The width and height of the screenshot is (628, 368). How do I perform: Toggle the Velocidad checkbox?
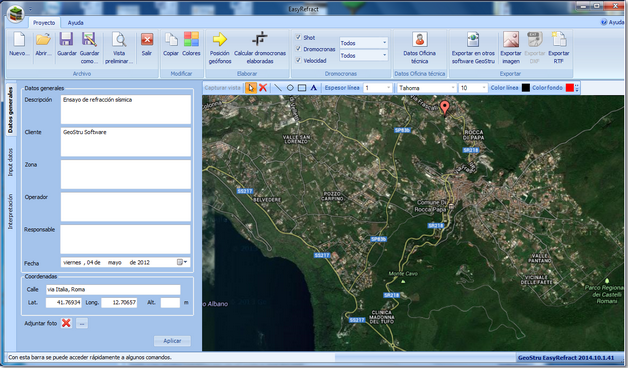click(x=298, y=60)
